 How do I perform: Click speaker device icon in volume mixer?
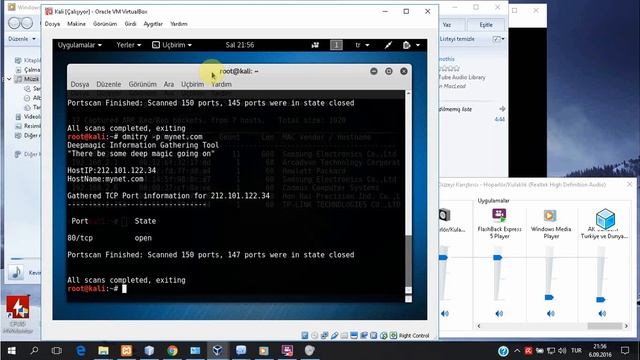[444, 215]
